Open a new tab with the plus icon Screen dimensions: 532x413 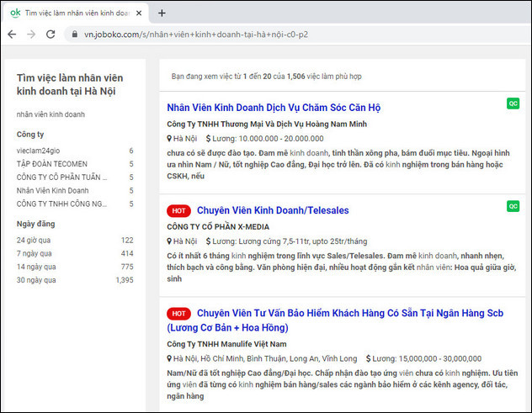coord(162,13)
